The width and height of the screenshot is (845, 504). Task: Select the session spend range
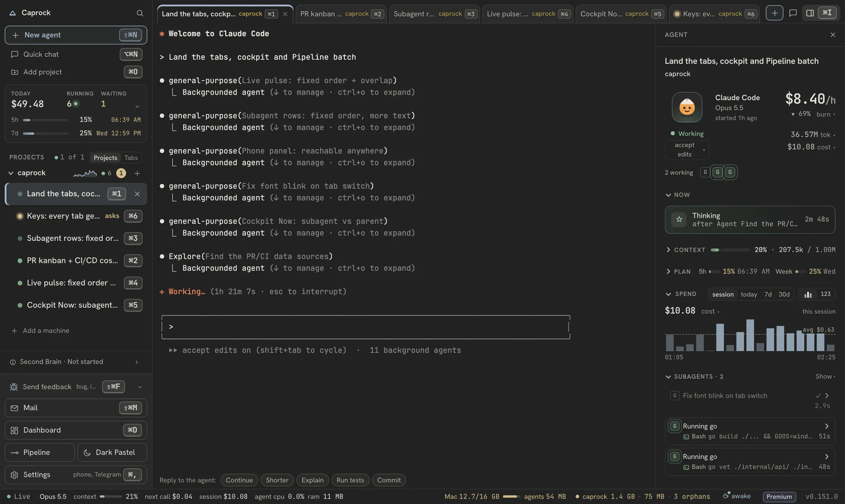[x=722, y=294]
